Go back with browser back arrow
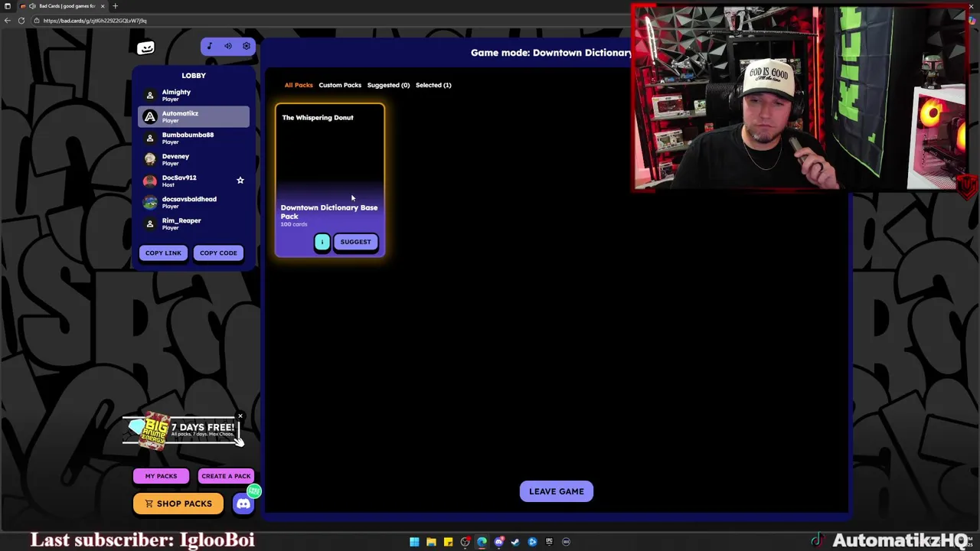Image resolution: width=980 pixels, height=551 pixels. 8,21
